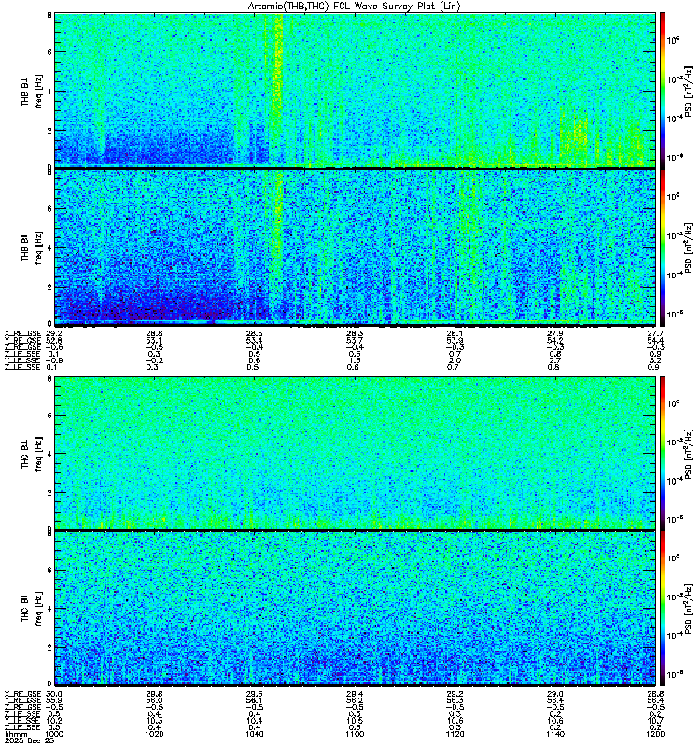Click the 'THB B⊥ freq [Hz]' axis label
Image resolution: width=700 pixels, height=747 pixels.
point(32,91)
